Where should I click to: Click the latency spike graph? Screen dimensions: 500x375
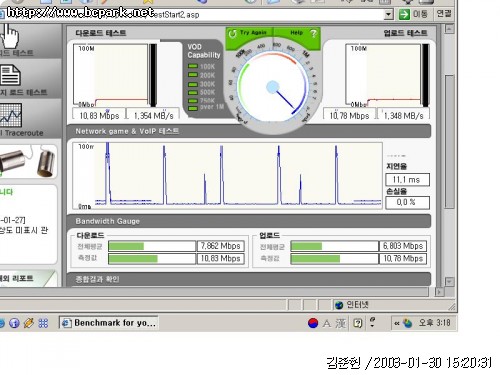coord(227,176)
